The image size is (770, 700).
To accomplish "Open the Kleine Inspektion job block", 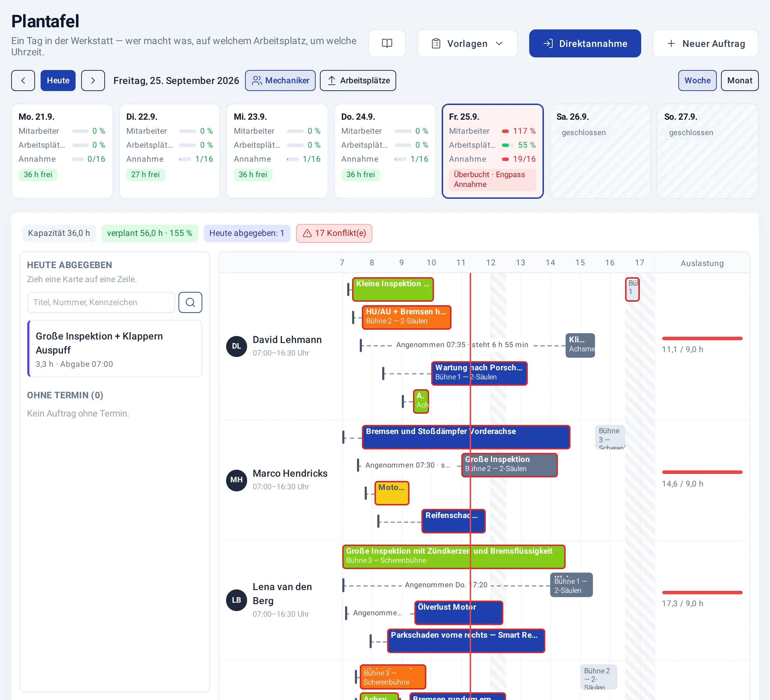I will 393,289.
